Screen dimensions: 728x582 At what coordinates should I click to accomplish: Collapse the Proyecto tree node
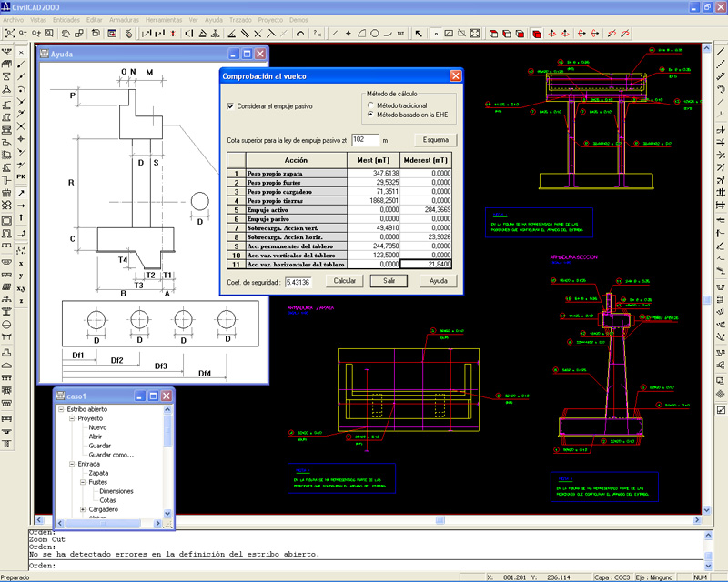point(71,419)
